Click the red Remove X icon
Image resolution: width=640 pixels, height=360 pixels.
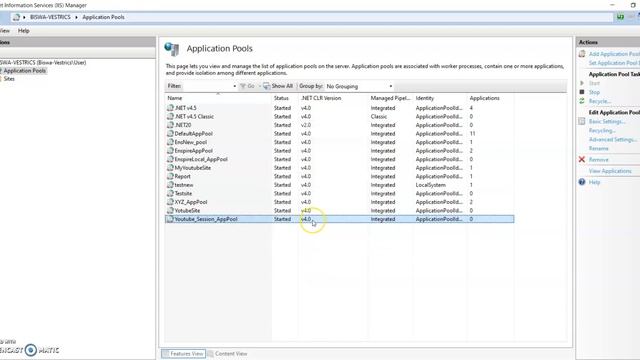(x=582, y=160)
